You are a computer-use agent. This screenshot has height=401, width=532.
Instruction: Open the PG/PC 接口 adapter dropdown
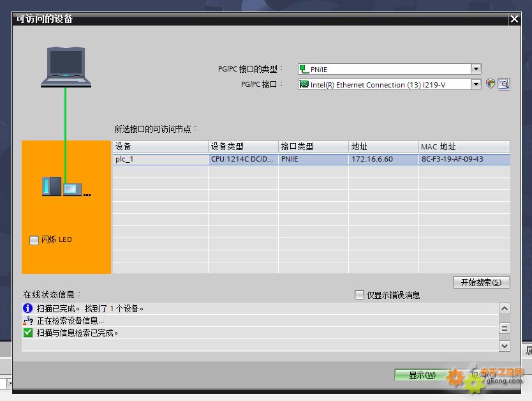tap(476, 84)
